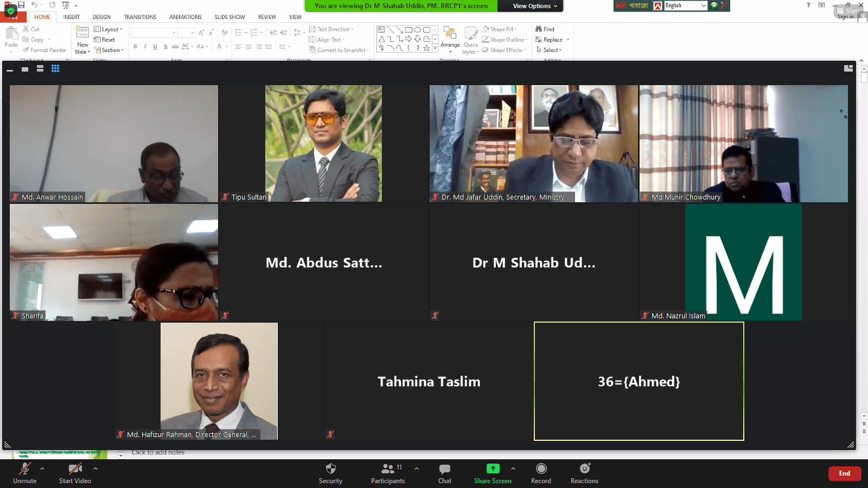Open the Shape Fill color picker
The height and width of the screenshot is (488, 868).
coord(500,29)
